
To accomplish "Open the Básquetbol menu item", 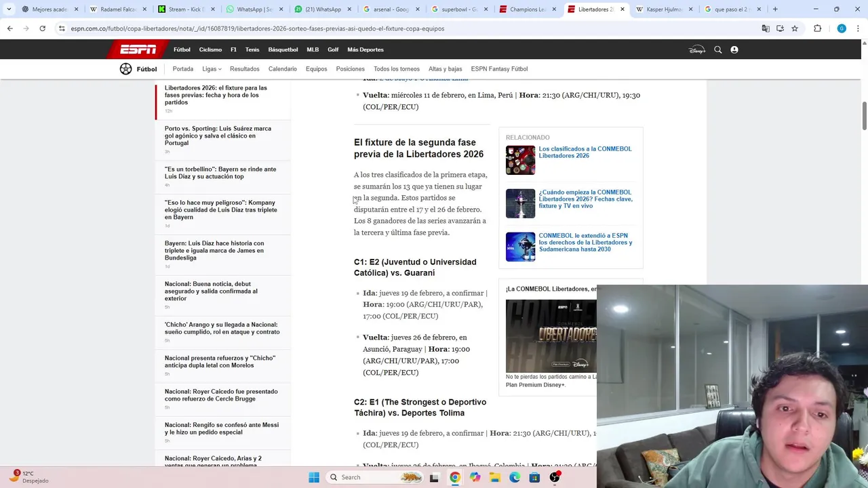I will coord(283,49).
